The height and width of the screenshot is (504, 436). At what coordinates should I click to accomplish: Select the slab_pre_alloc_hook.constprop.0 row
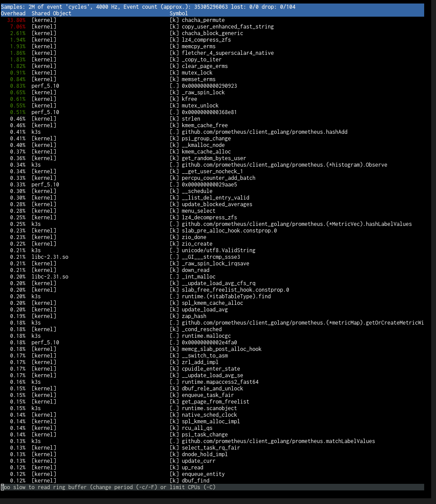212,231
